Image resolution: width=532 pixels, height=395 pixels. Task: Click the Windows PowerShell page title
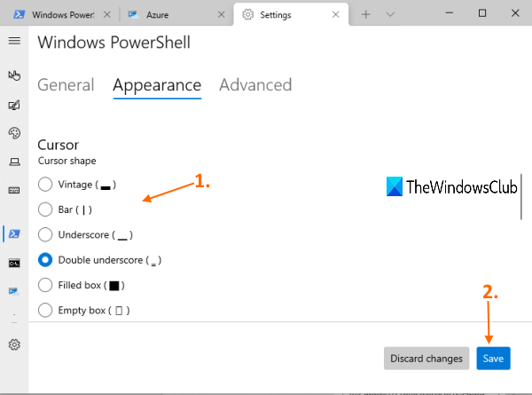click(114, 43)
